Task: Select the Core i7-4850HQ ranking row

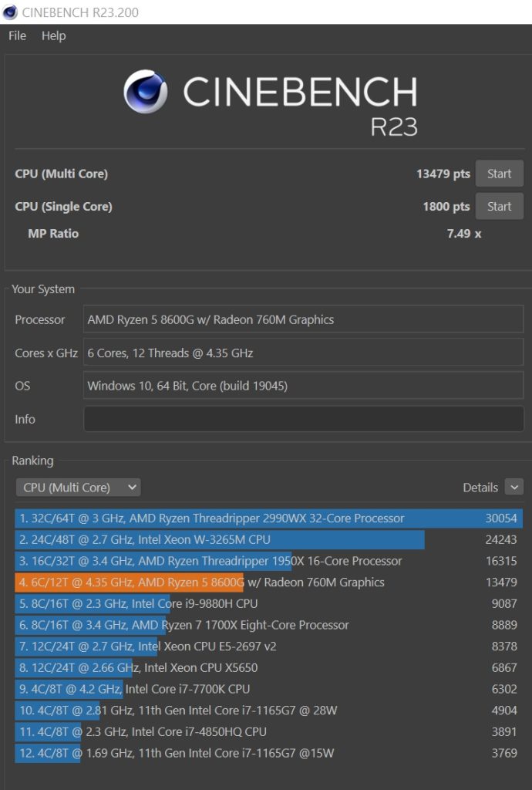Action: tap(269, 731)
